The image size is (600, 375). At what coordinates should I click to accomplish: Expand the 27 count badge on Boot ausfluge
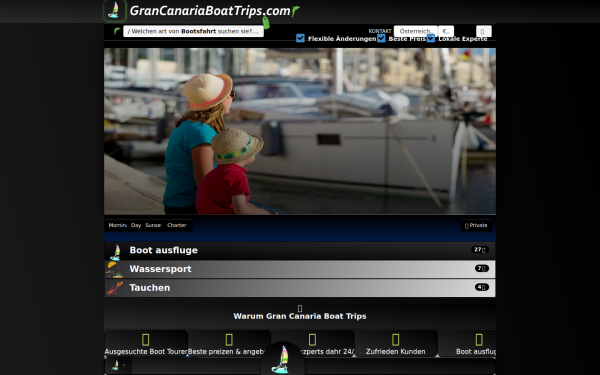pyautogui.click(x=480, y=250)
